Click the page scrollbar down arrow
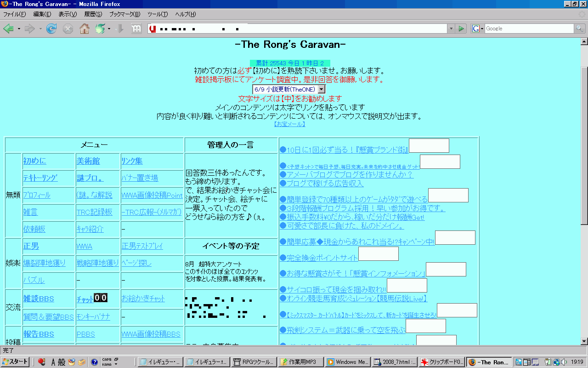This screenshot has height=368, width=588. [x=584, y=341]
